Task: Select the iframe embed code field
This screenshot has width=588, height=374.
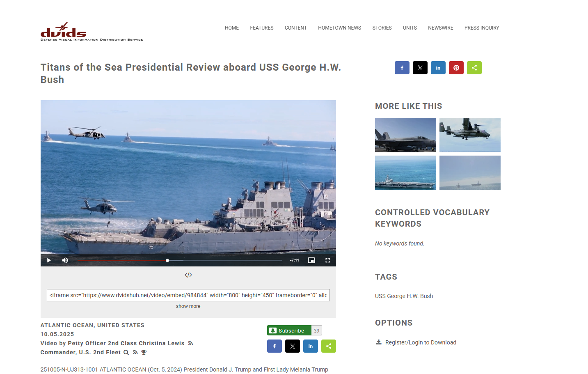Action: [x=188, y=295]
